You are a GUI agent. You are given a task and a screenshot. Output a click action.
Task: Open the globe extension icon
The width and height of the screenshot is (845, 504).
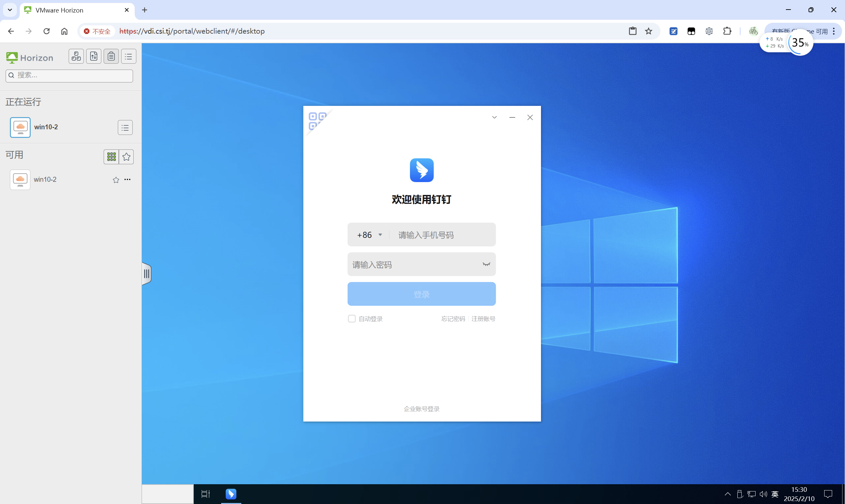coord(709,31)
